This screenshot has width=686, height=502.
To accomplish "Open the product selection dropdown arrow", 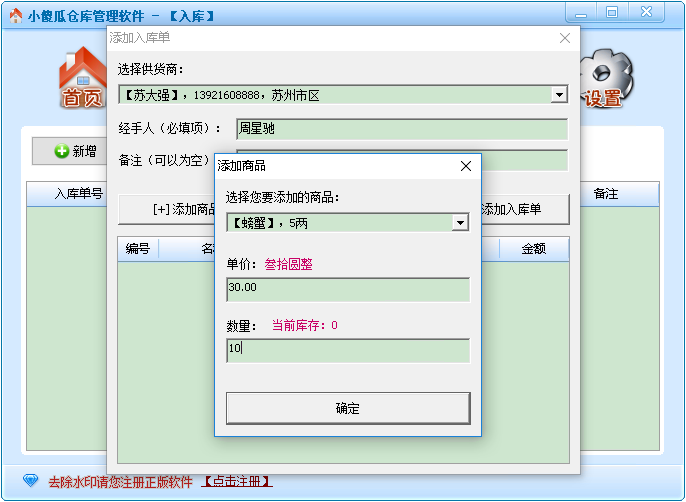I will (x=459, y=223).
